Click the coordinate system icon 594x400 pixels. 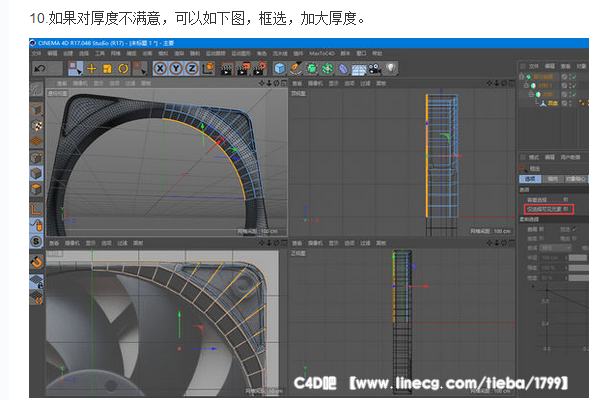[208, 69]
